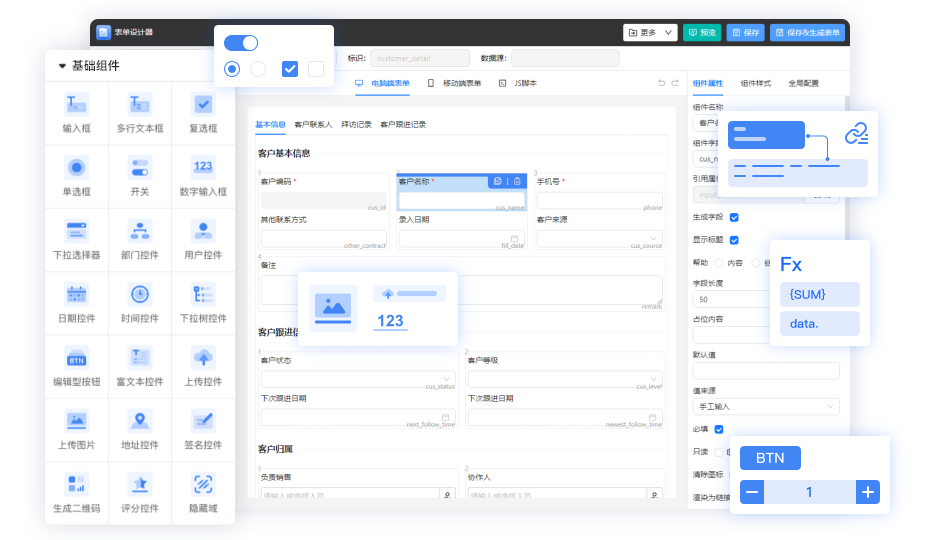Select the 上传控件 component icon
This screenshot has height=540, width=940.
203,358
